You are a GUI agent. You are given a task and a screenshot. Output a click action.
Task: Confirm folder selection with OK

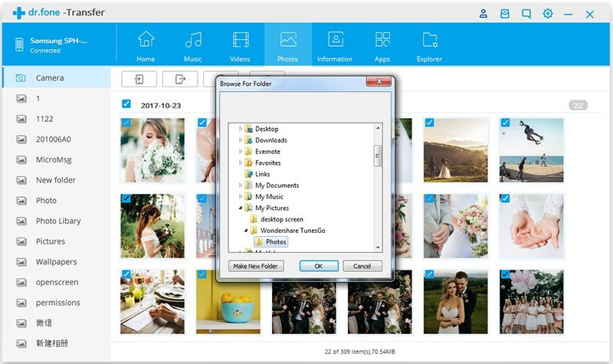[319, 266]
